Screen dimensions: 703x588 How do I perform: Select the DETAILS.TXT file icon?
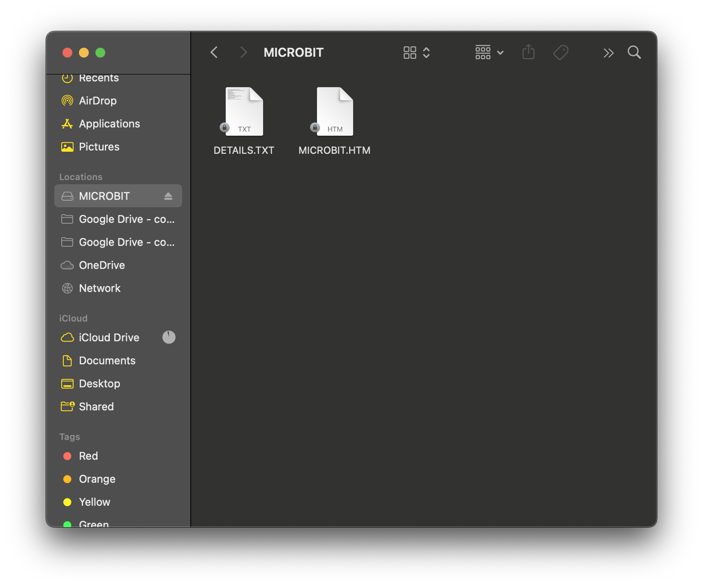pos(244,111)
